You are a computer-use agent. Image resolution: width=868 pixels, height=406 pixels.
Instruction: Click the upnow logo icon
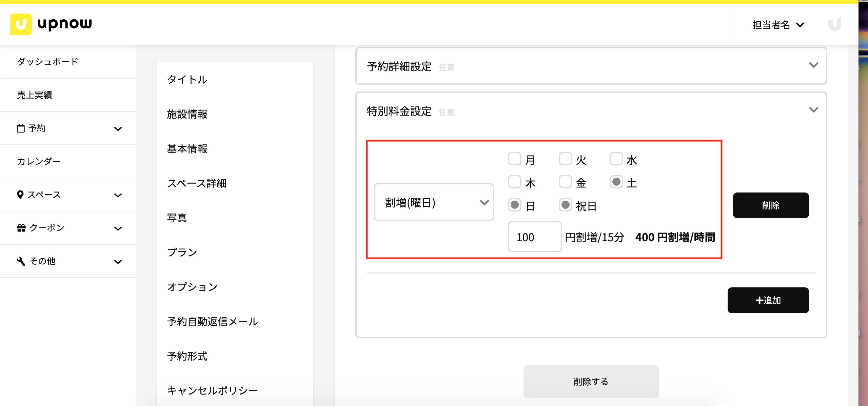(21, 24)
